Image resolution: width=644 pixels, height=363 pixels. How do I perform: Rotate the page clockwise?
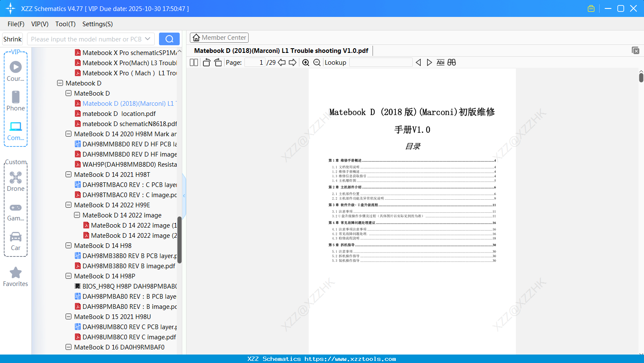click(218, 63)
